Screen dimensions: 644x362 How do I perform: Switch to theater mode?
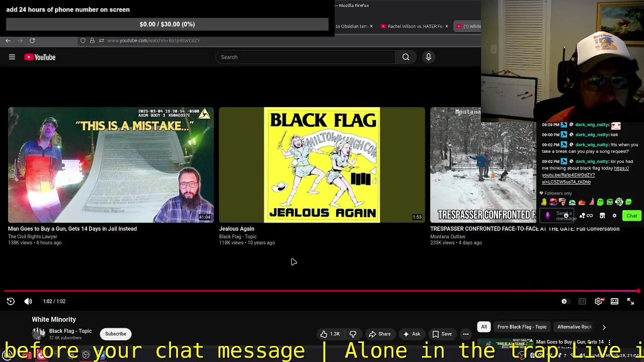(x=614, y=301)
